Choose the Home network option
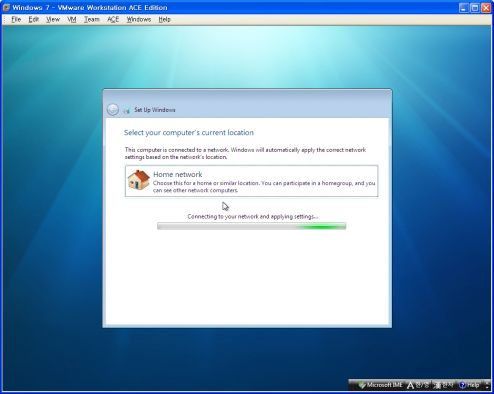 click(x=252, y=181)
